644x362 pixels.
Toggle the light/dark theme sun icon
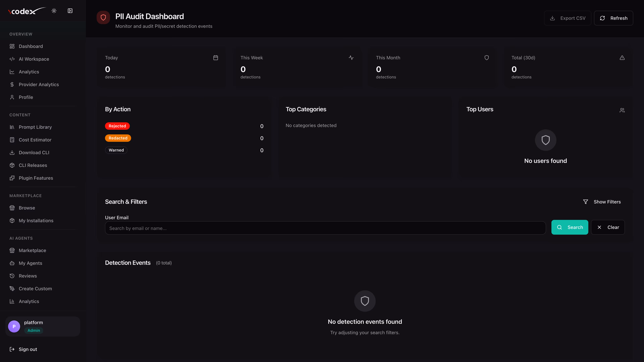click(x=54, y=11)
